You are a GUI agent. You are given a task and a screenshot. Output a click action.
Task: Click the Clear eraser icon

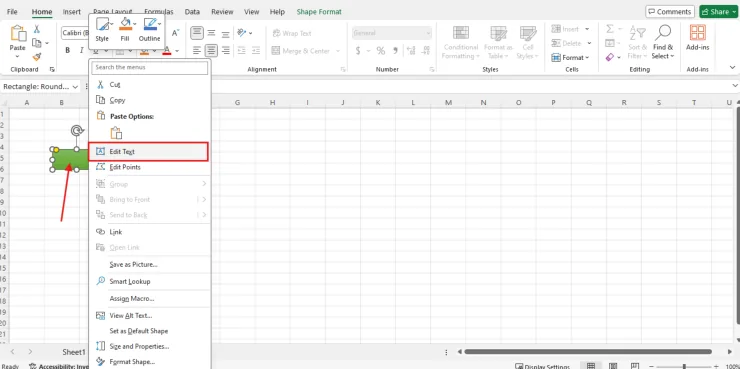609,57
